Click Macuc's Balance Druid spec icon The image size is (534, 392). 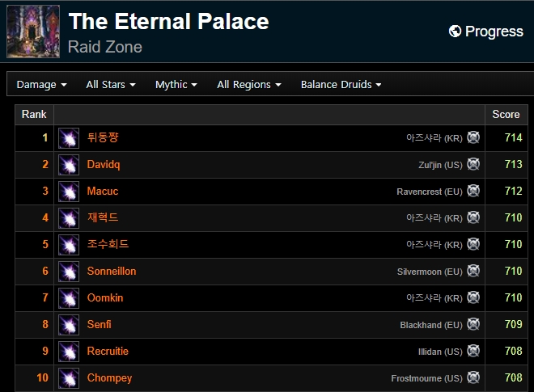click(x=69, y=192)
